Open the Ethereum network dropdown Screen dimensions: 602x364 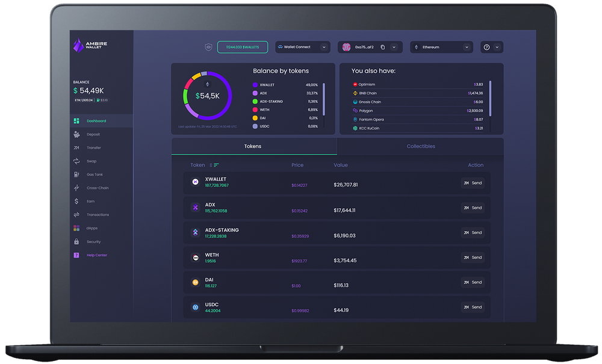coord(441,47)
